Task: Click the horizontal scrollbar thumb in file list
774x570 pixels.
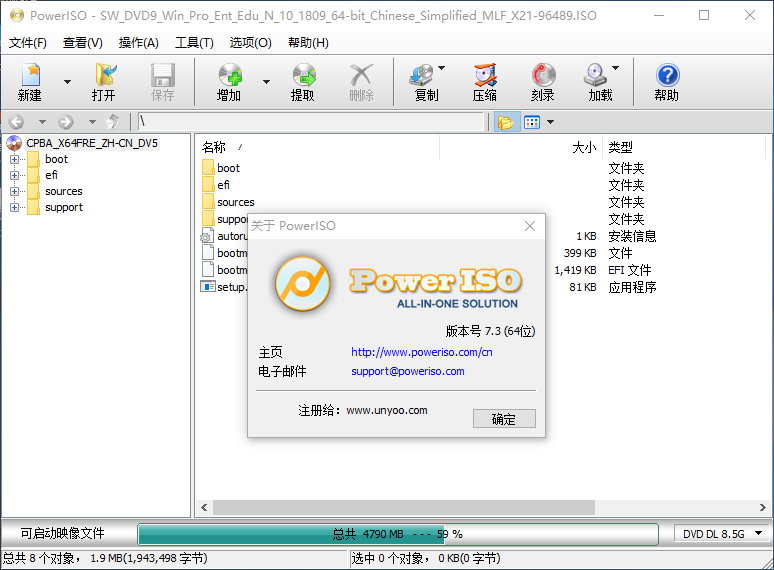Action: point(404,507)
